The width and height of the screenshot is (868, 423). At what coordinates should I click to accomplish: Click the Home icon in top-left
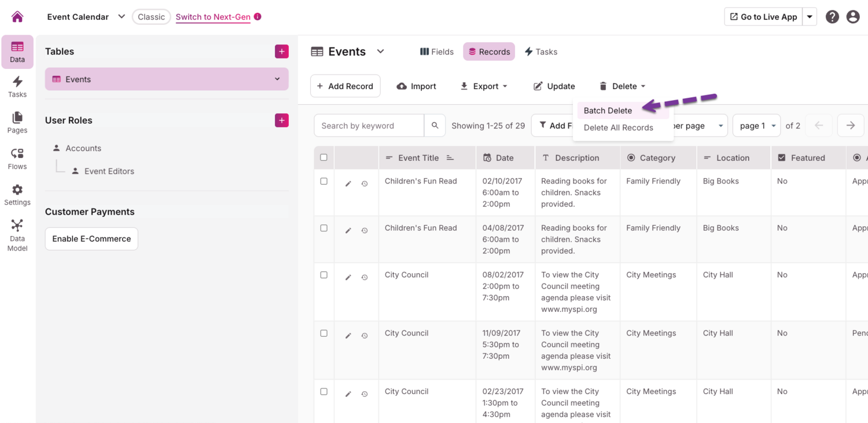point(17,17)
